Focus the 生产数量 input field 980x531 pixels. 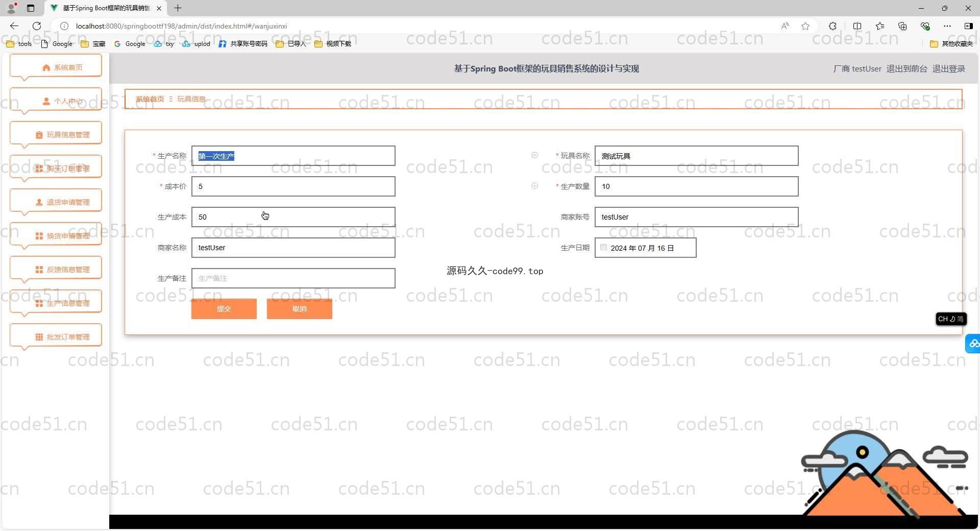(697, 186)
